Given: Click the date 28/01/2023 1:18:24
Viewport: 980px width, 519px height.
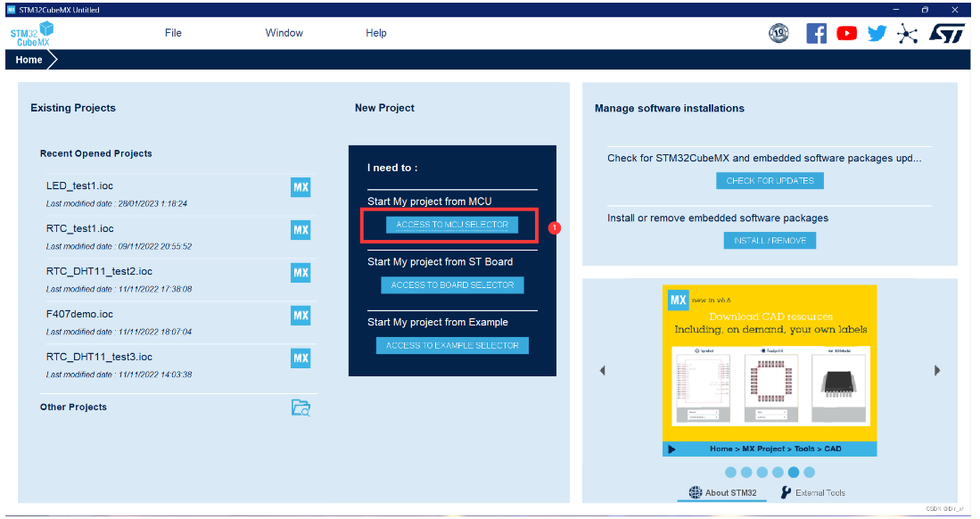Looking at the screenshot, I should 152,204.
